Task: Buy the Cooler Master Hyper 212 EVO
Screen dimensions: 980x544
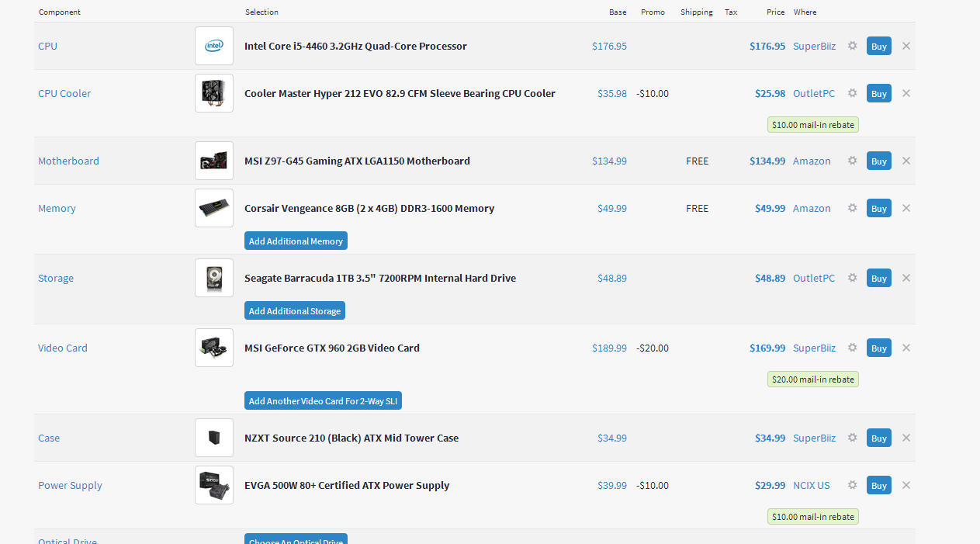Action: pyautogui.click(x=879, y=93)
